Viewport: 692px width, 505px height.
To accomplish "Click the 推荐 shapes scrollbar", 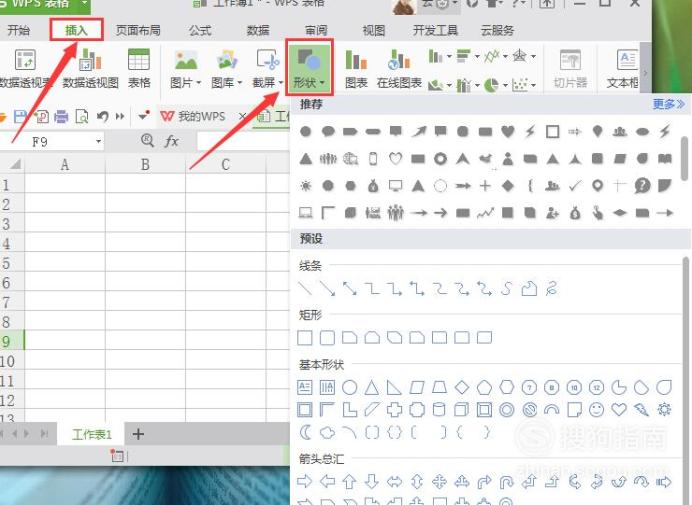I will 684,158.
